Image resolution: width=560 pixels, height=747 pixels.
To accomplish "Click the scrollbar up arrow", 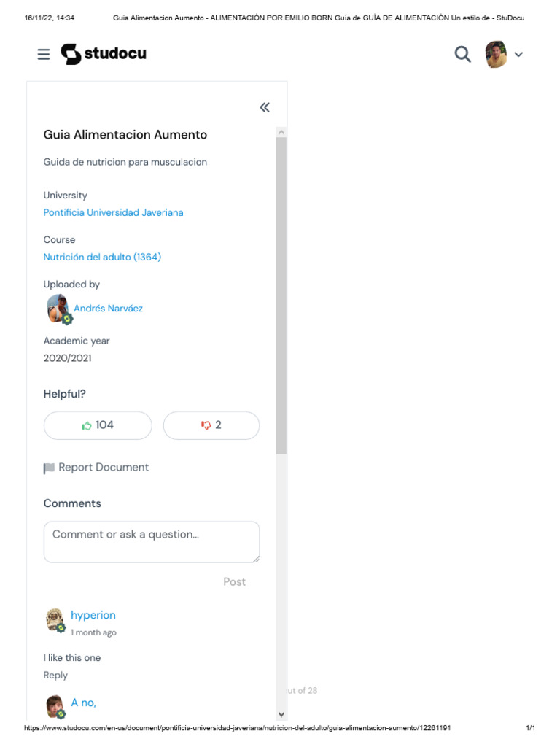I will 281,132.
